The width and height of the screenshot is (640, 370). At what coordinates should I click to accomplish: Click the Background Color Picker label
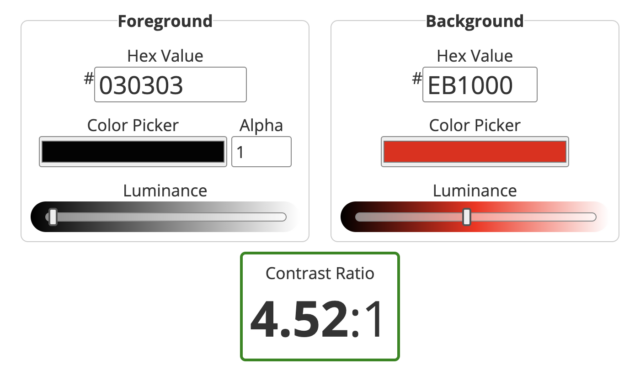475,125
